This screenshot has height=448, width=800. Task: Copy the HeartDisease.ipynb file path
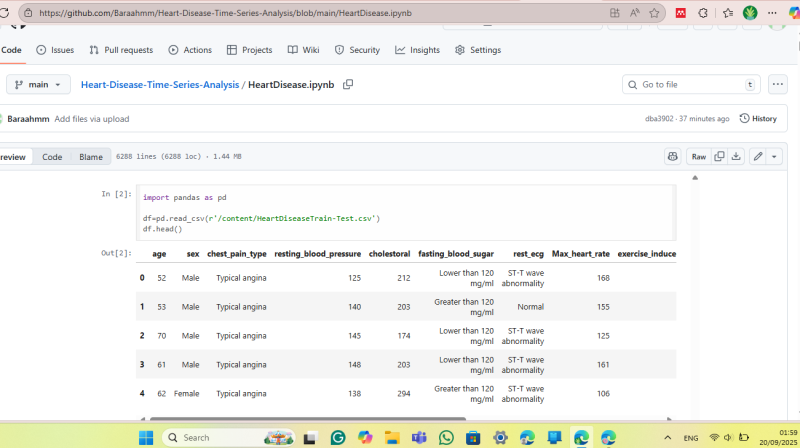tap(348, 85)
